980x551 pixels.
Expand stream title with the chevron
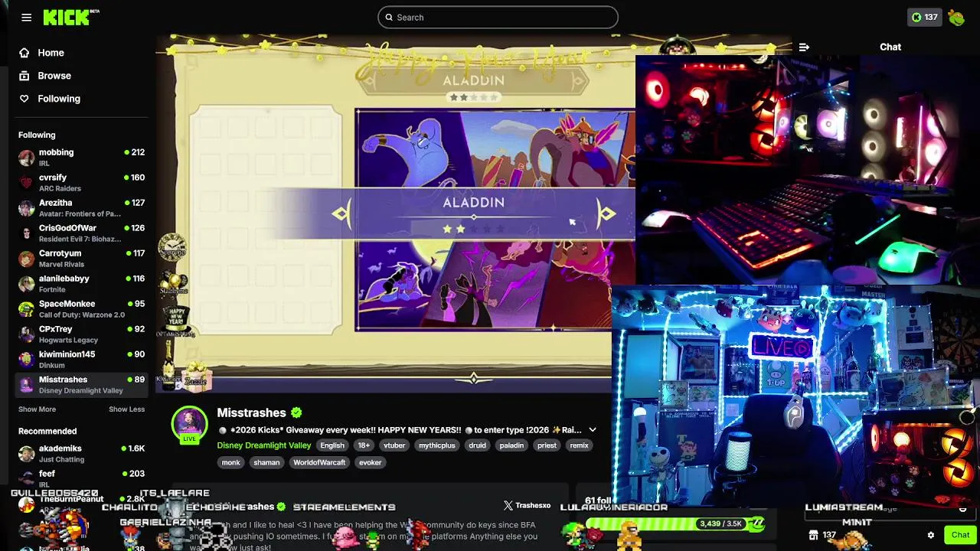pos(592,430)
